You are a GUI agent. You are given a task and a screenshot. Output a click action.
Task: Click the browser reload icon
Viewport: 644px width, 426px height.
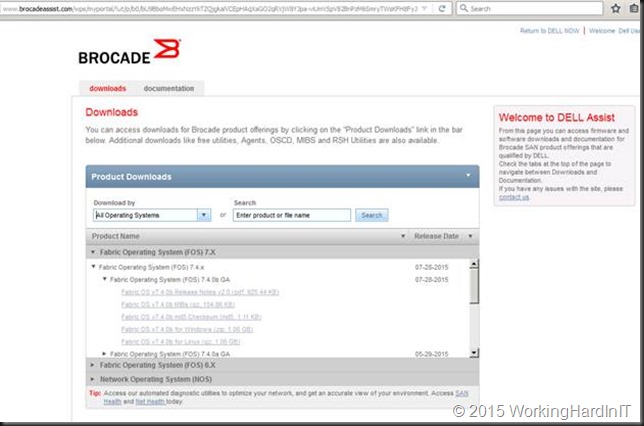[x=442, y=8]
